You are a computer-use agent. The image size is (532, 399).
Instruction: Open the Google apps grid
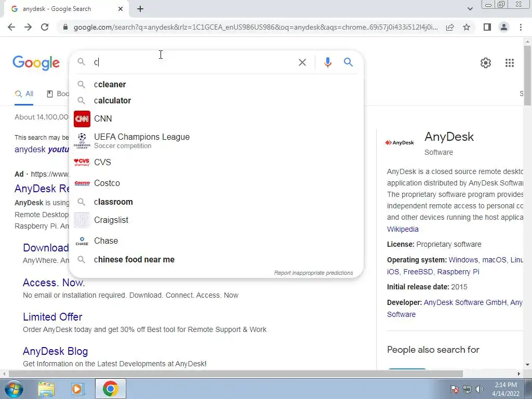509,63
